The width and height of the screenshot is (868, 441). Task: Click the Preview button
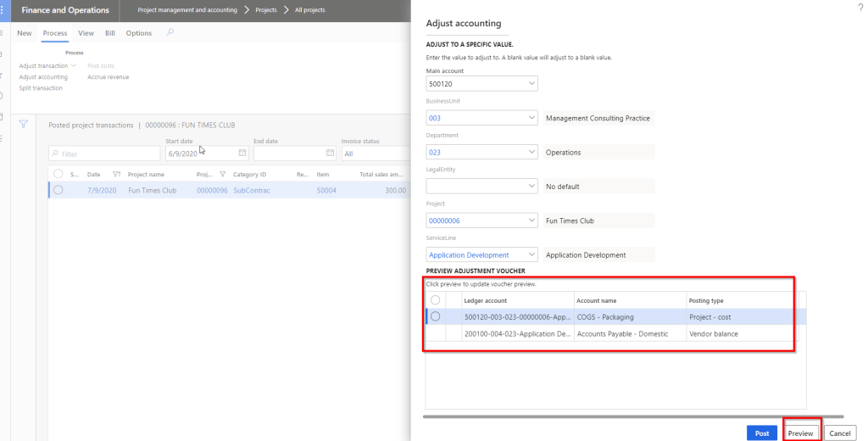pyautogui.click(x=800, y=433)
